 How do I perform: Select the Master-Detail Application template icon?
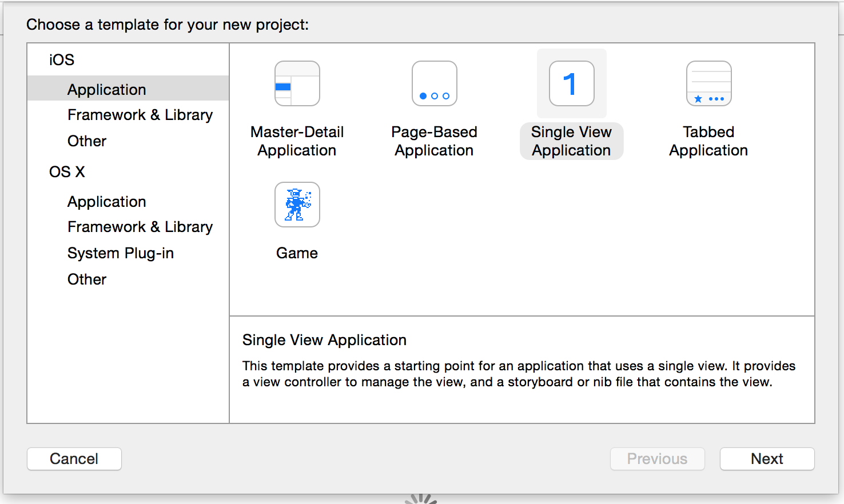click(297, 83)
